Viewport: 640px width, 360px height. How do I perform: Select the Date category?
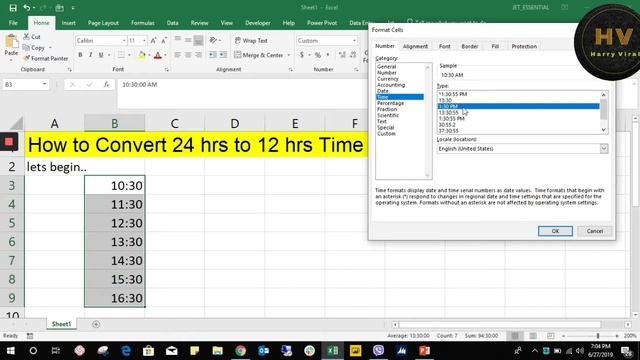coord(383,91)
